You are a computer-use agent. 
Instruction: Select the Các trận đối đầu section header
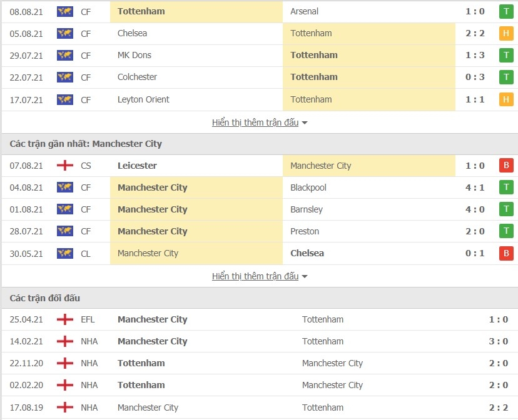point(260,298)
